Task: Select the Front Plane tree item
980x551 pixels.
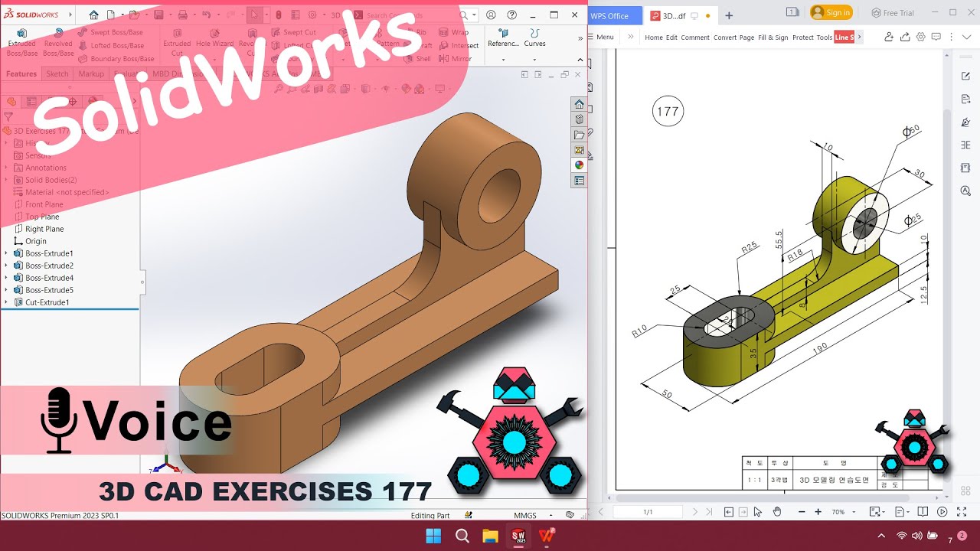Action: [x=38, y=204]
